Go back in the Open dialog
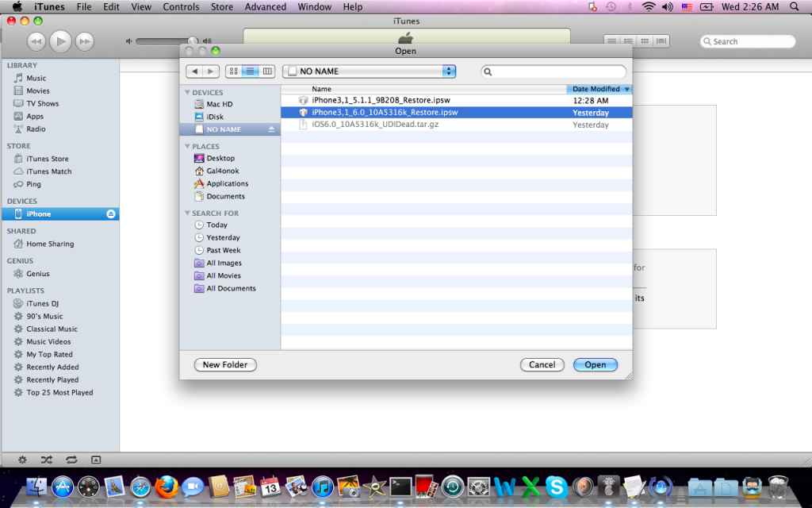The width and height of the screenshot is (812, 508). point(194,71)
